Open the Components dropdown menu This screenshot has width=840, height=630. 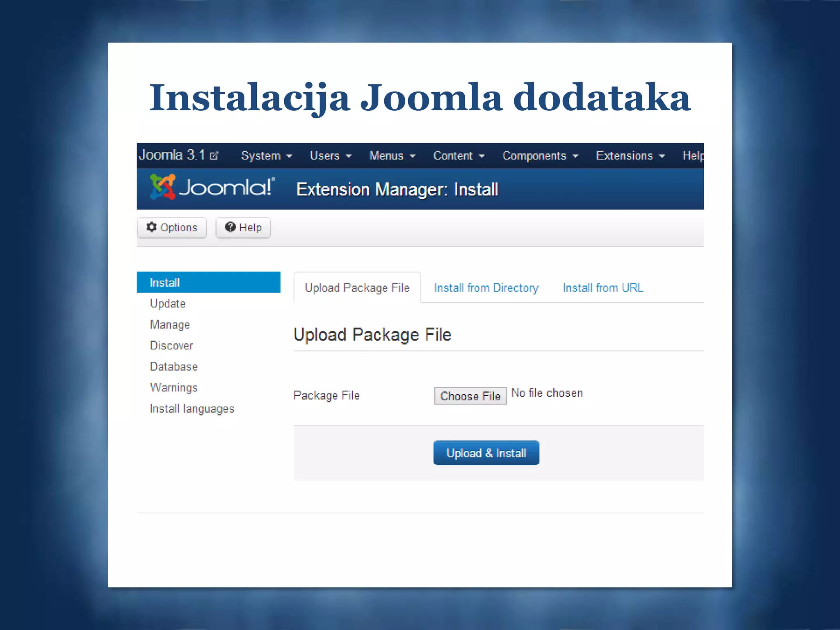click(x=541, y=156)
